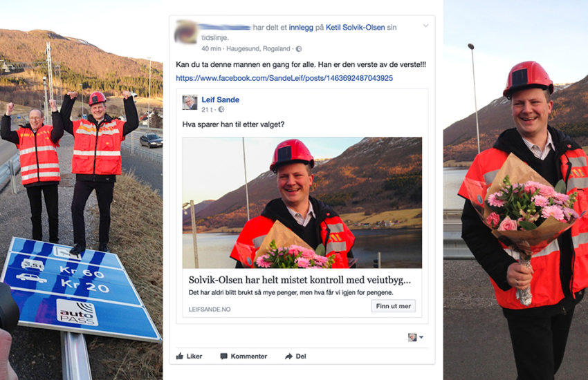Click the '21 t' shared post timestamp
The image size is (588, 380).
click(x=207, y=110)
